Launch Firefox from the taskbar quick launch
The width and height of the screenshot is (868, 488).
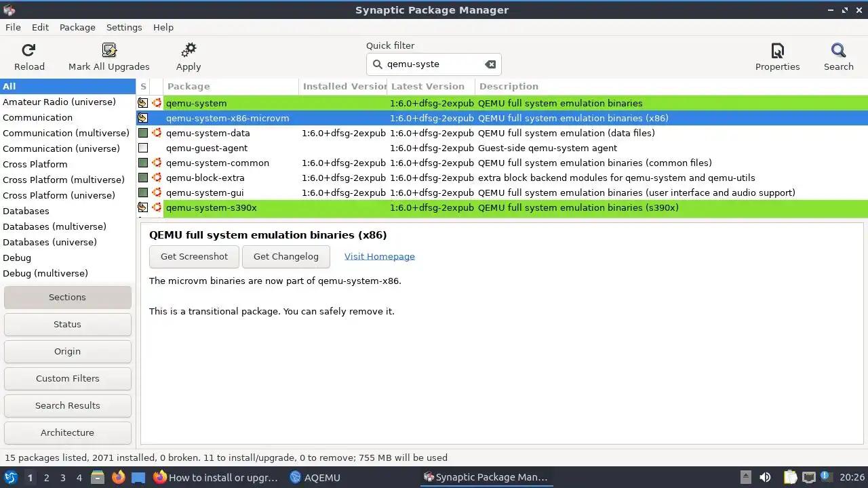click(118, 477)
